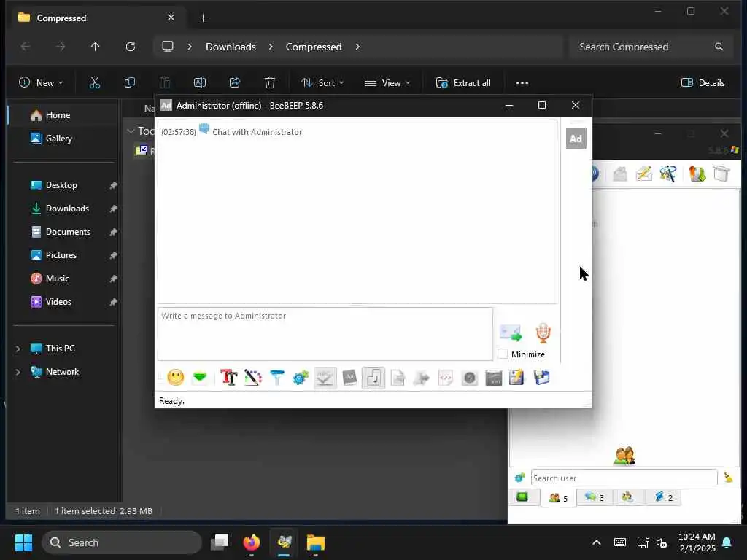
Task: Click the Ad avatar in the chat window
Action: click(x=576, y=139)
